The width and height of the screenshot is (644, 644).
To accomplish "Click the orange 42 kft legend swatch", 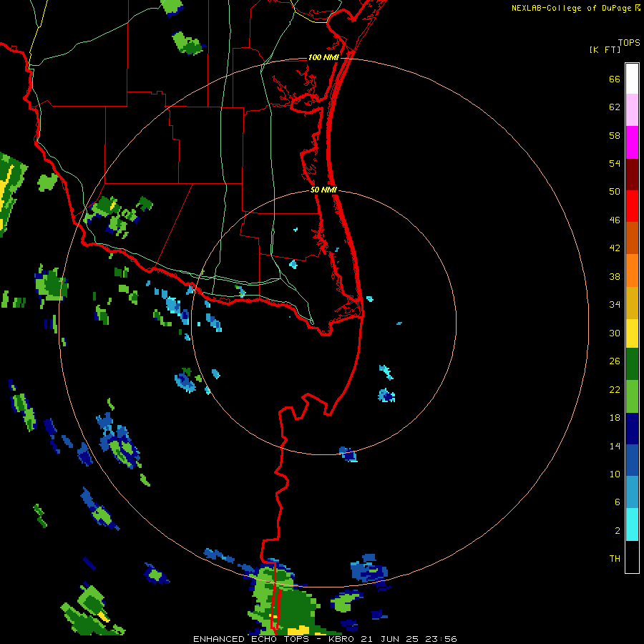I will coord(632,270).
